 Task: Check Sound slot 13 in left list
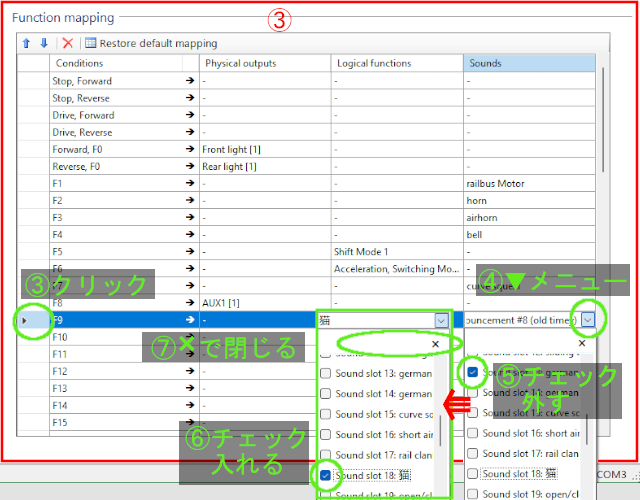(325, 374)
